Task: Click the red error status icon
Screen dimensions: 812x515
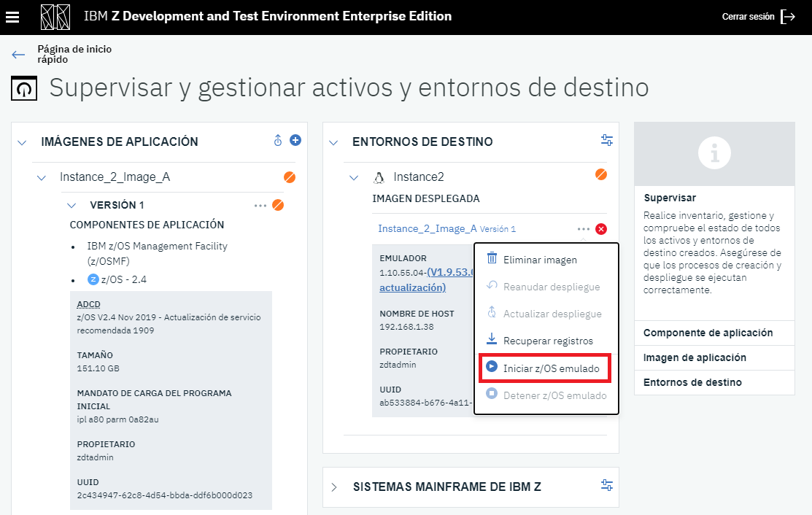Action: click(x=601, y=229)
